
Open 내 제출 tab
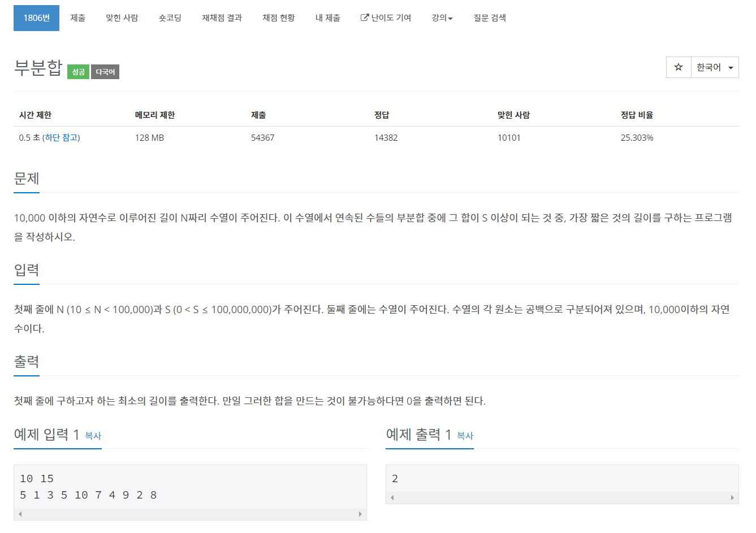[x=328, y=18]
